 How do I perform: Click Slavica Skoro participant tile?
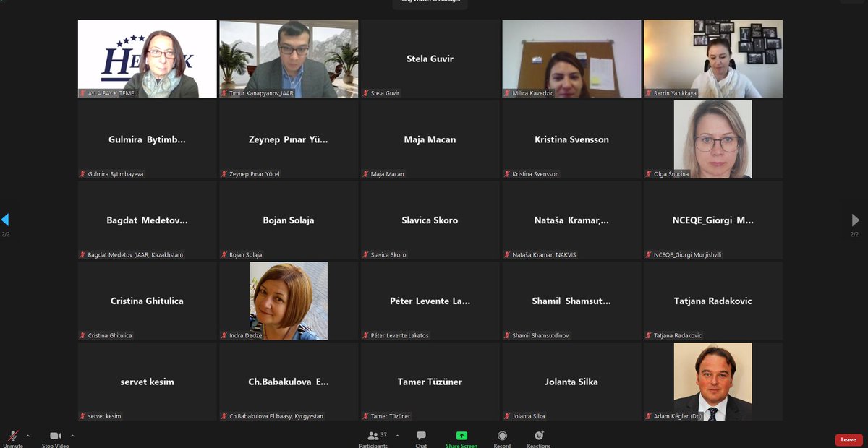click(430, 220)
